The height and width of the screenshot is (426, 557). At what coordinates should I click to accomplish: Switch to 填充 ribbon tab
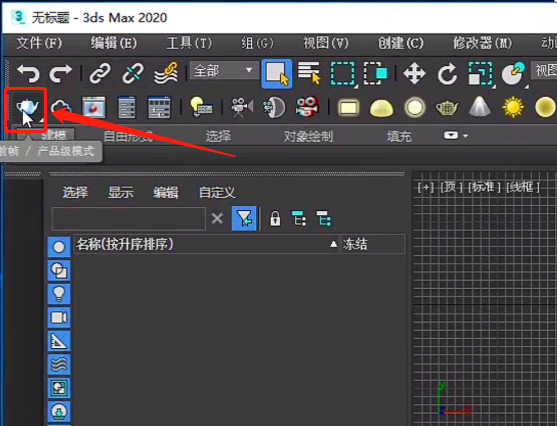pyautogui.click(x=399, y=136)
